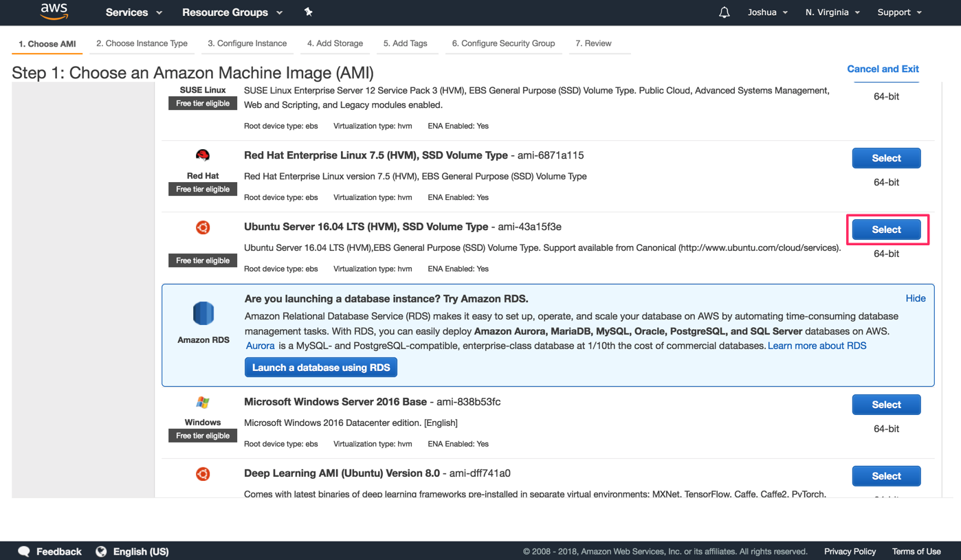The image size is (961, 560).
Task: Open the Privacy Policy link
Action: [850, 551]
